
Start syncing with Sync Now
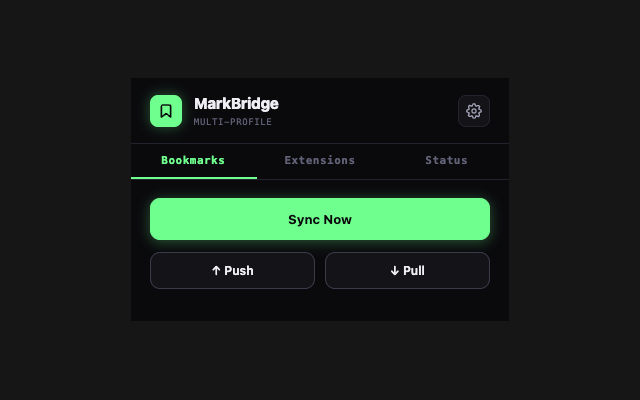coord(320,219)
